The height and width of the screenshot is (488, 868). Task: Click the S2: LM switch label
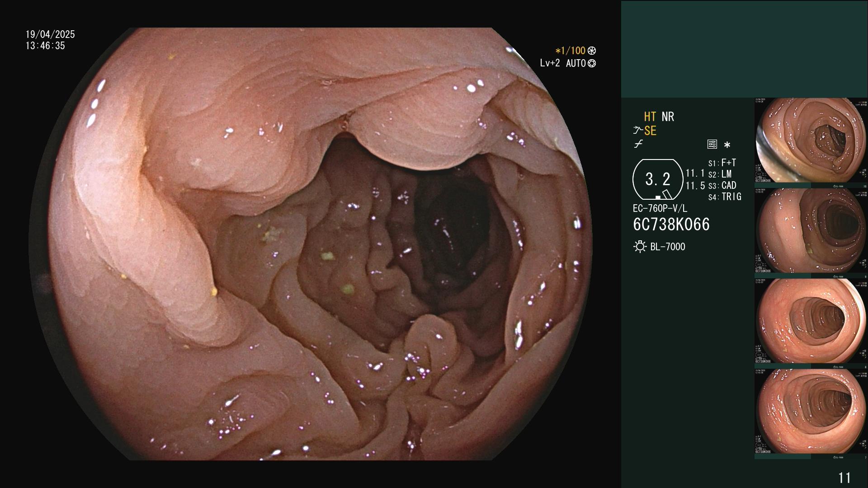tap(720, 174)
